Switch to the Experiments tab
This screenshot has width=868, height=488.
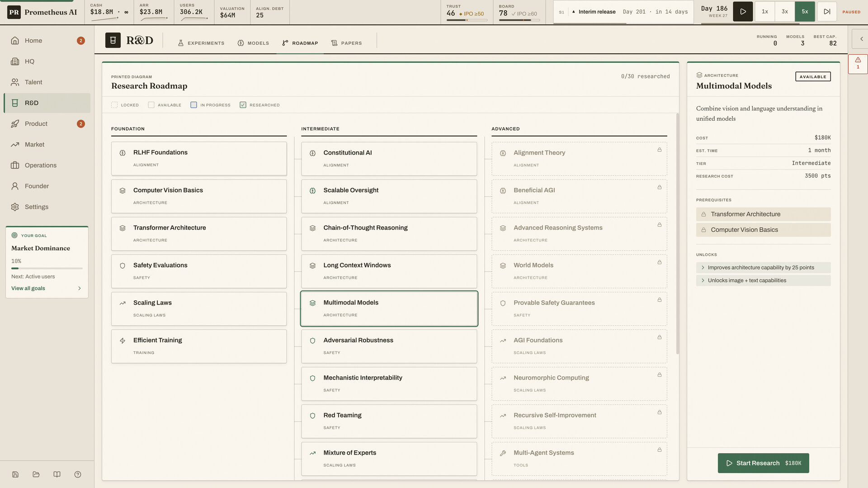coord(201,43)
